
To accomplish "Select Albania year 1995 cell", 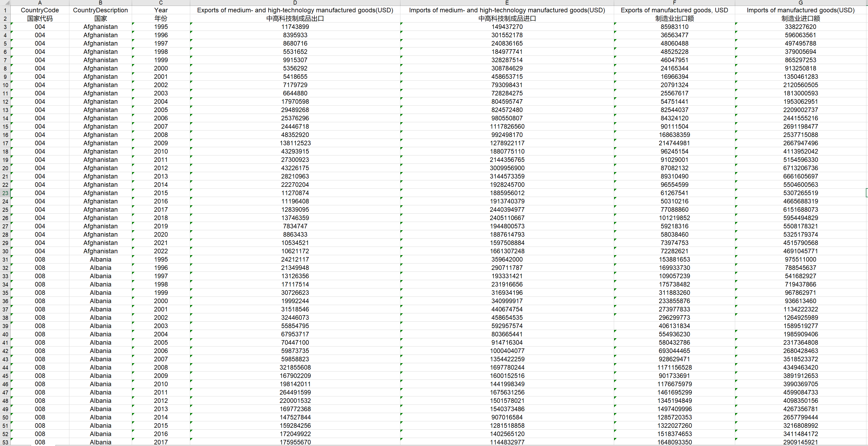I will 161,259.
